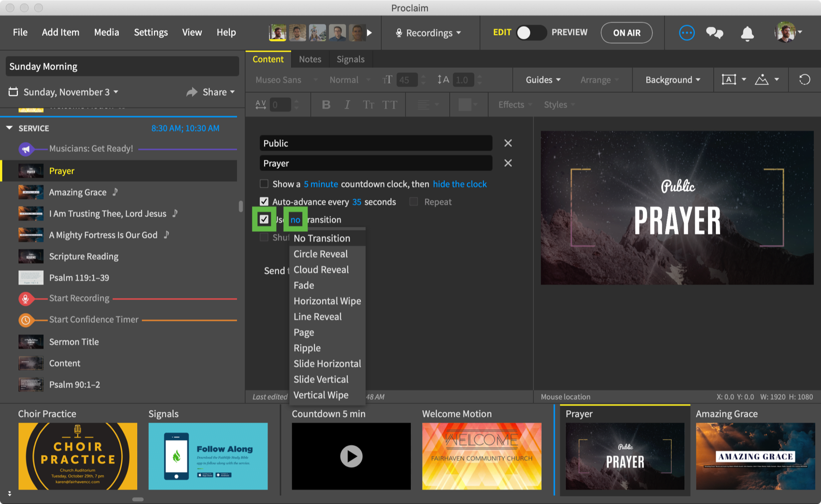Play the team members slideshow arrow
821x504 pixels.
pos(369,33)
